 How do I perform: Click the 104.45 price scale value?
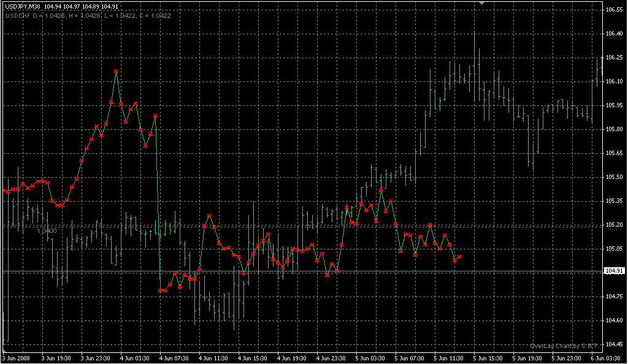614,344
